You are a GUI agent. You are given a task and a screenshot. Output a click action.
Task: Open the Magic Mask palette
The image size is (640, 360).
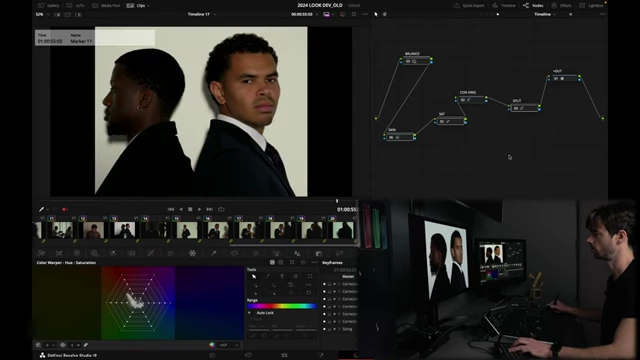click(x=277, y=253)
